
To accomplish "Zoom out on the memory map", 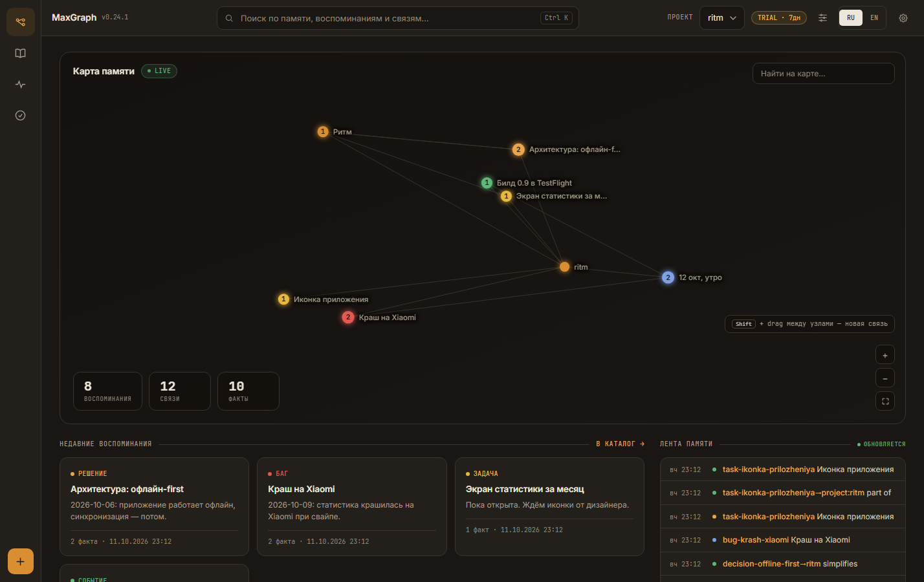I will [x=885, y=378].
